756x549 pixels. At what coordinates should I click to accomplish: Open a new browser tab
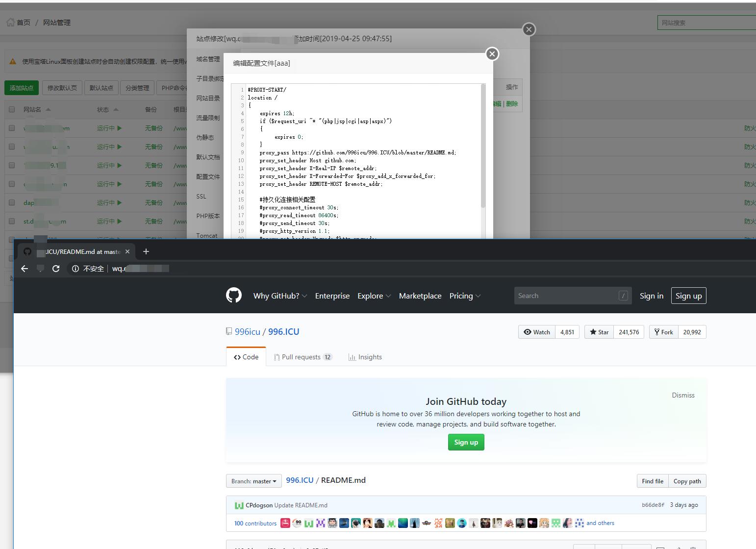point(146,251)
